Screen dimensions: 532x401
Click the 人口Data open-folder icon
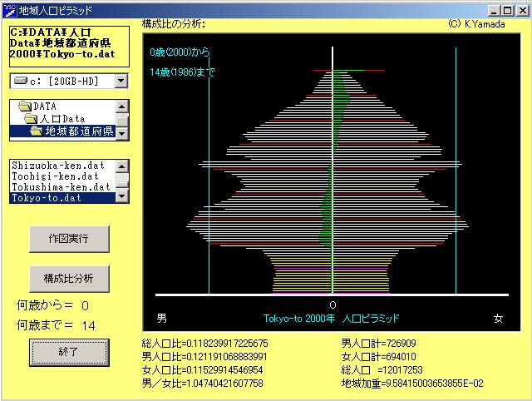pos(32,119)
